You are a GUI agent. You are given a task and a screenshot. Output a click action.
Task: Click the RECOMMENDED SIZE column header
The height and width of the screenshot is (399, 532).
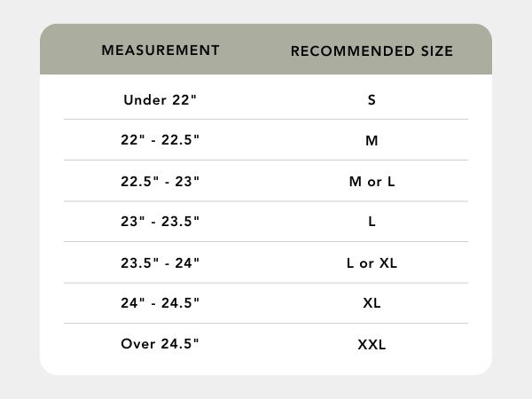[372, 51]
